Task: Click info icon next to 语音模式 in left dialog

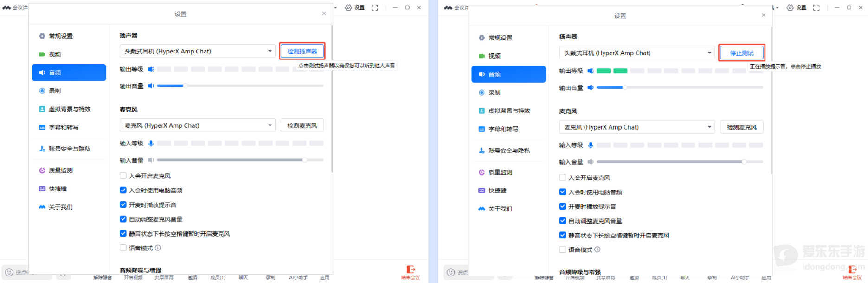Action: 158,248
